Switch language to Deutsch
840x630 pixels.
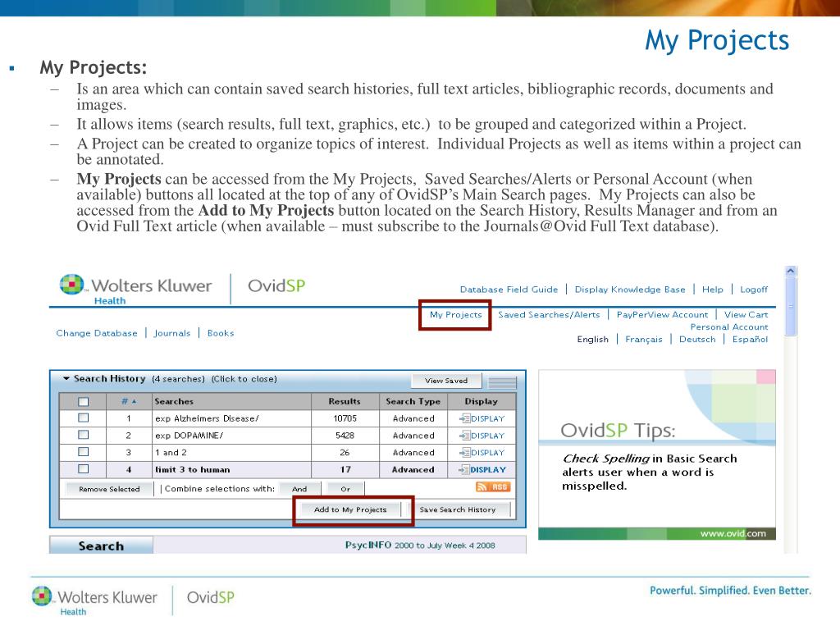[697, 339]
